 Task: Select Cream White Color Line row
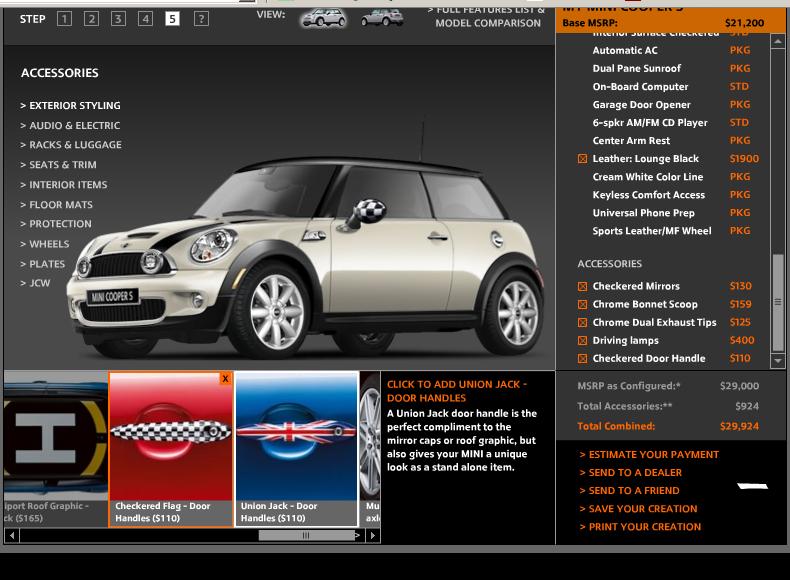click(x=671, y=177)
